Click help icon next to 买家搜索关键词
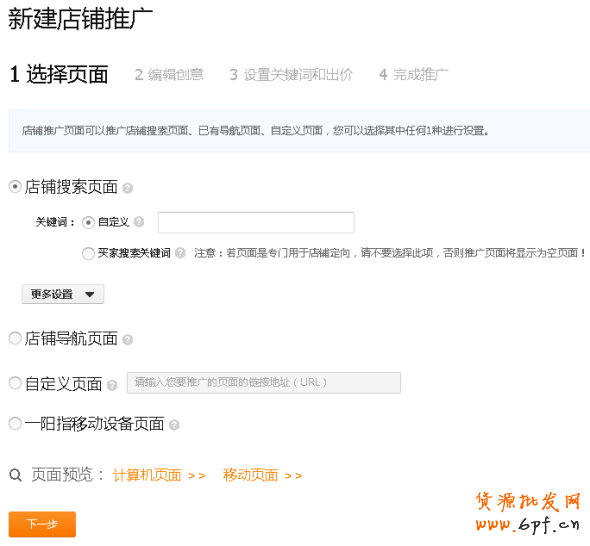 180,253
